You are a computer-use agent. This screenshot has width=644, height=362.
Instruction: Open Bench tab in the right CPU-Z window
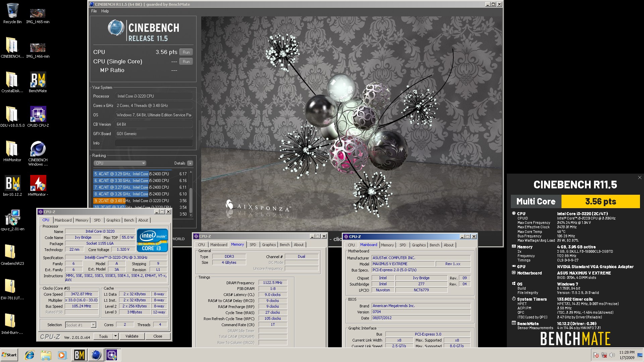pyautogui.click(x=434, y=245)
